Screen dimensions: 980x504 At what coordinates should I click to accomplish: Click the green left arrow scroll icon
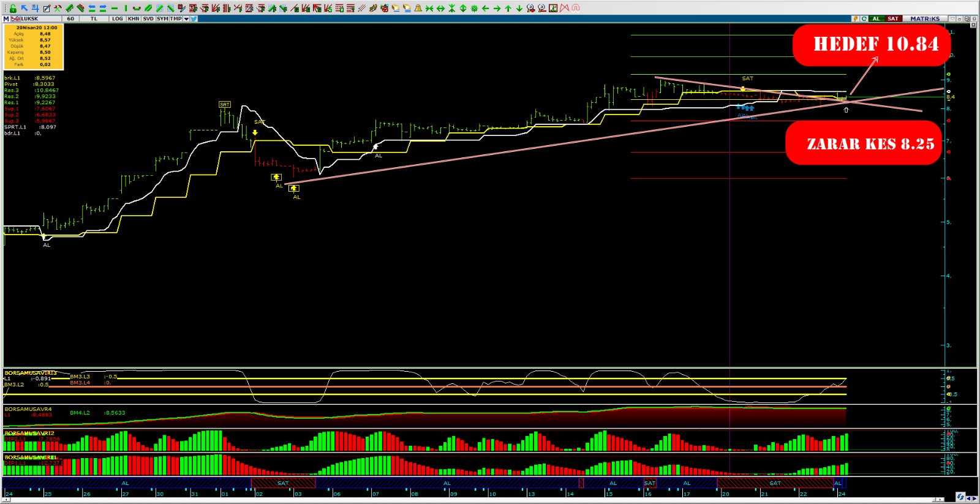(485, 9)
